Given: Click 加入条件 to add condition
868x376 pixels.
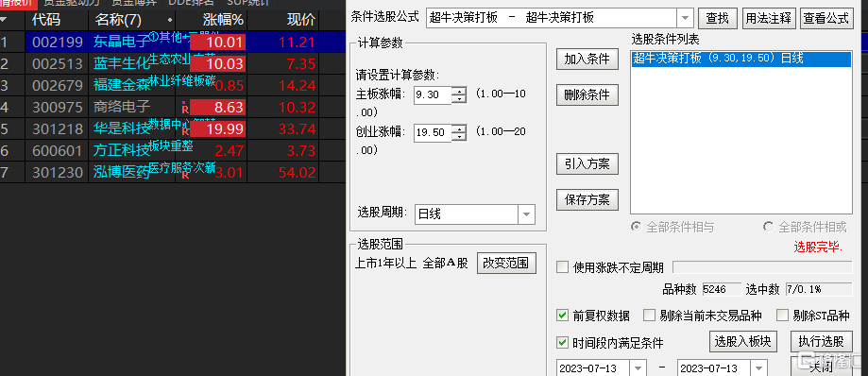Looking at the screenshot, I should pyautogui.click(x=587, y=60).
